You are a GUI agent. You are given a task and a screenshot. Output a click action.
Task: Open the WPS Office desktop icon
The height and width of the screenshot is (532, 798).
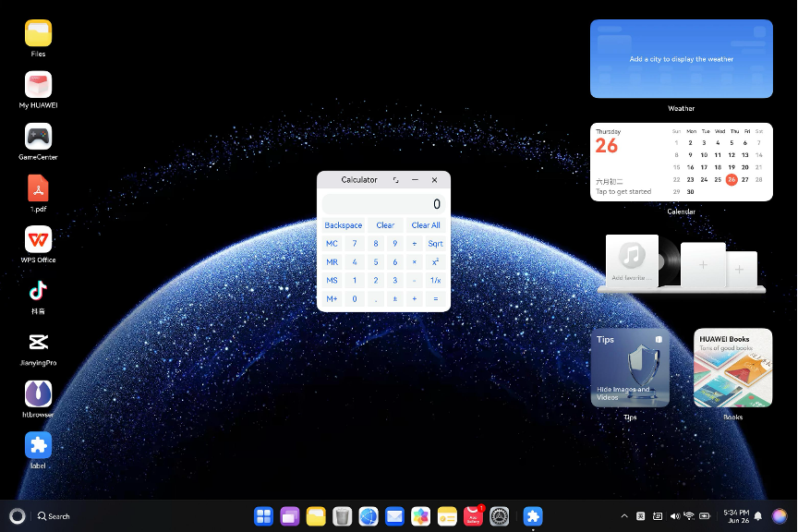(38, 240)
